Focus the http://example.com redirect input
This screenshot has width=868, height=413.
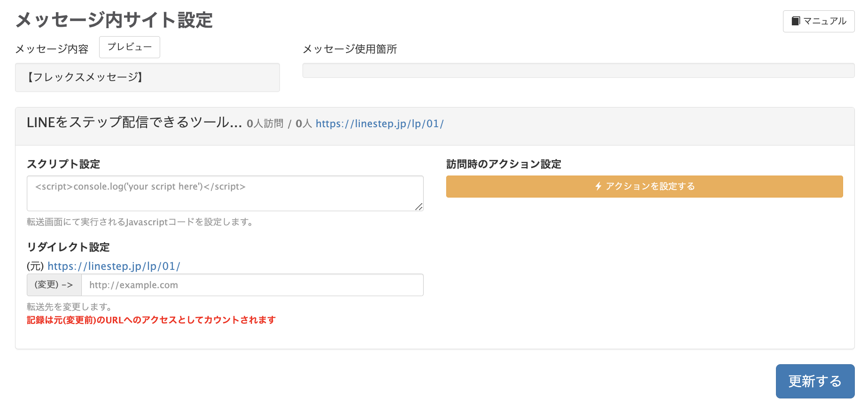[252, 285]
